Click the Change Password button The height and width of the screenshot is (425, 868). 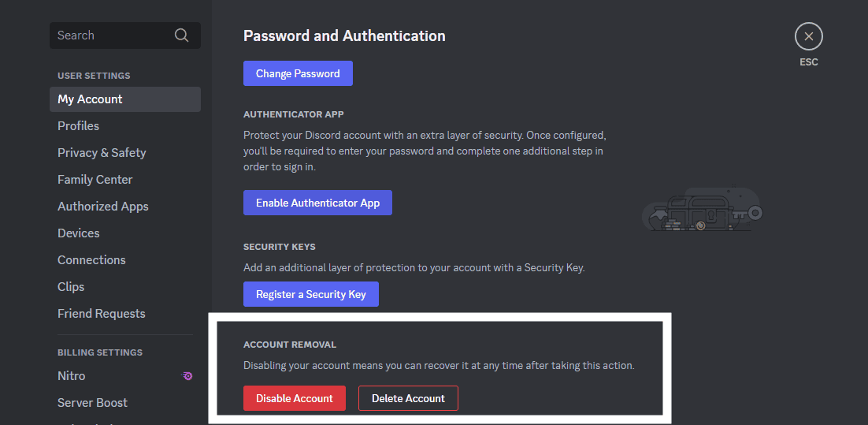tap(298, 73)
